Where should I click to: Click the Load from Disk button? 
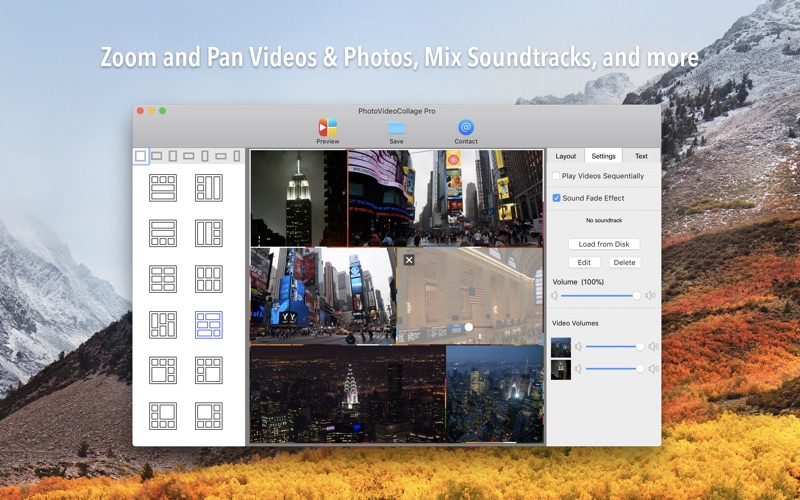pos(604,244)
